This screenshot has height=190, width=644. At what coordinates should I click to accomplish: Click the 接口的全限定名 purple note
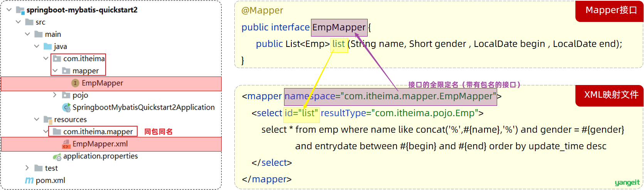pyautogui.click(x=464, y=85)
